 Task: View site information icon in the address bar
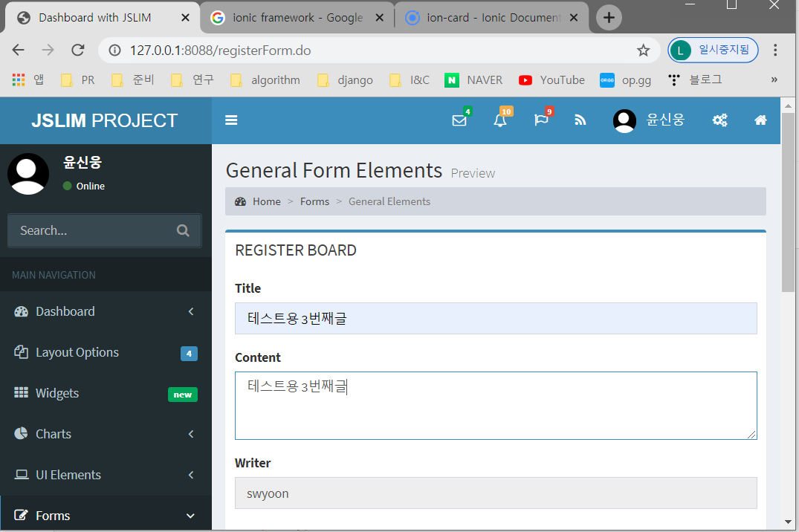pyautogui.click(x=115, y=51)
